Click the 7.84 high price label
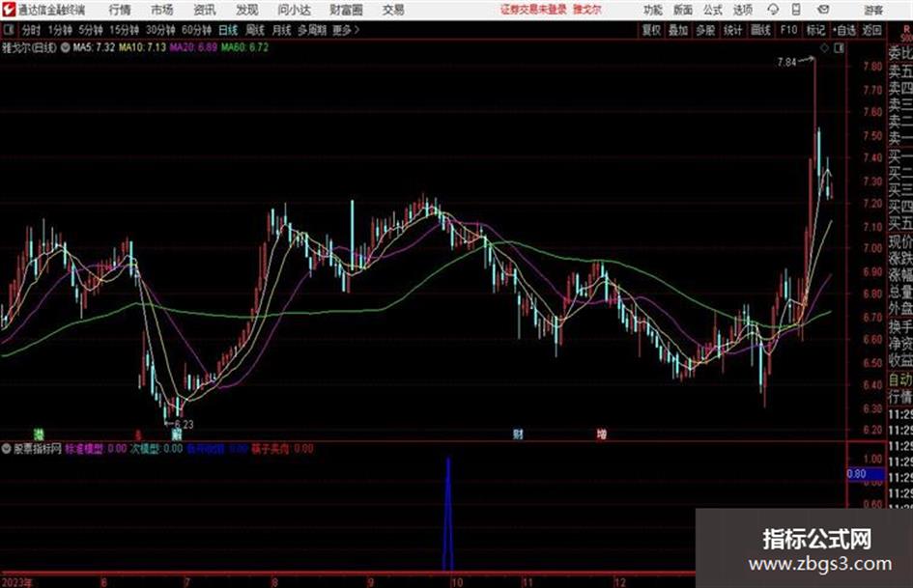This screenshot has height=588, width=913. click(x=786, y=62)
